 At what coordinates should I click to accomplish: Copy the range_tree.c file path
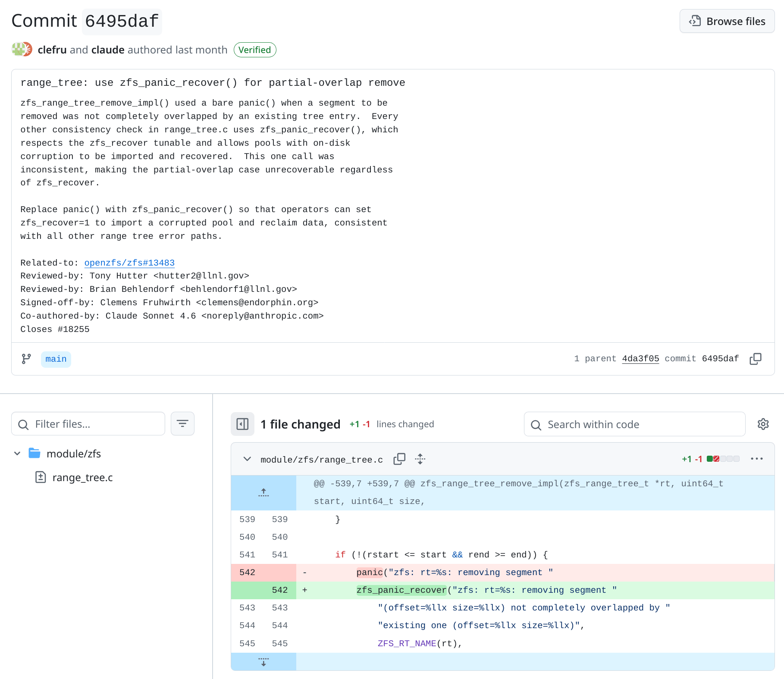click(x=399, y=459)
